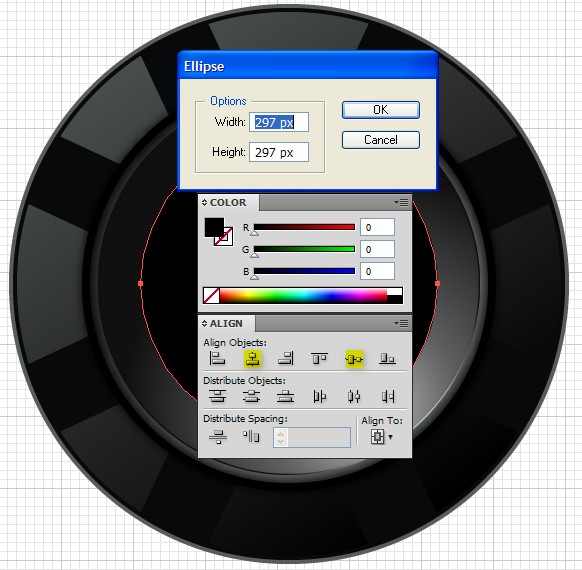Click highlighted Horizontal Align Center icon
The image size is (582, 570).
point(252,359)
